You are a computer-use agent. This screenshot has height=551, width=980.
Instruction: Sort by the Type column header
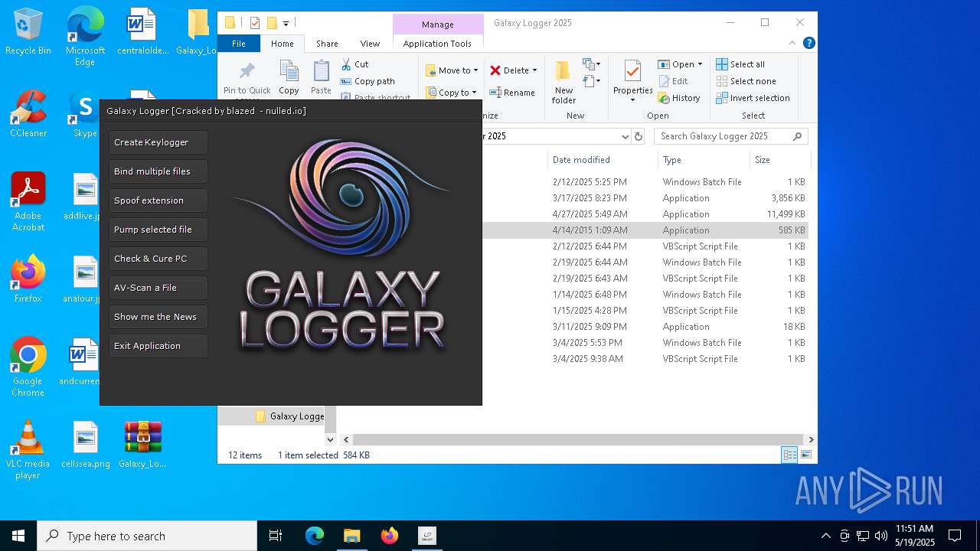click(704, 160)
